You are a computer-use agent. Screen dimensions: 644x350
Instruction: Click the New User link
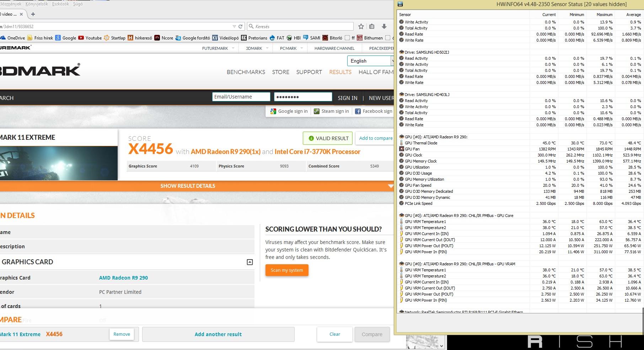(x=381, y=98)
